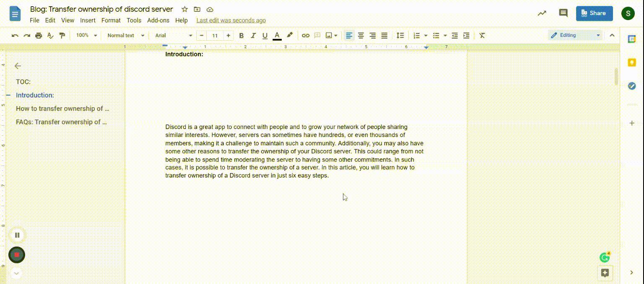Open the Edit menu
644x284 pixels.
pyautogui.click(x=50, y=20)
